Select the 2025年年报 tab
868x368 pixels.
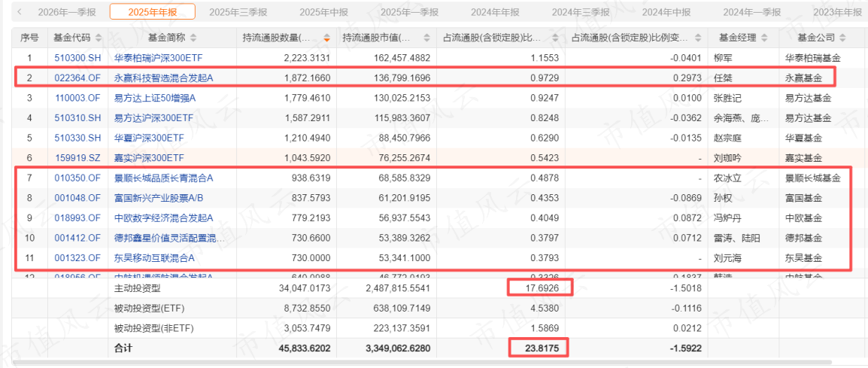152,11
